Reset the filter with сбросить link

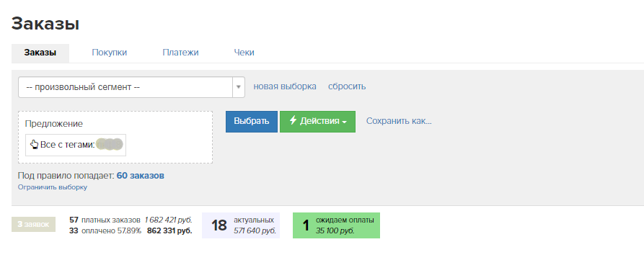[x=347, y=86]
